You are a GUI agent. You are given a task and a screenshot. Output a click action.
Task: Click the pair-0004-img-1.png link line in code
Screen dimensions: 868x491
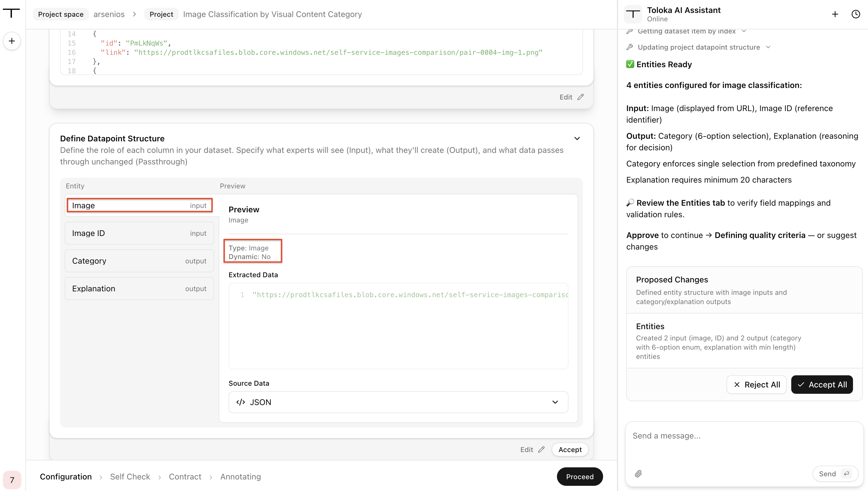point(322,52)
